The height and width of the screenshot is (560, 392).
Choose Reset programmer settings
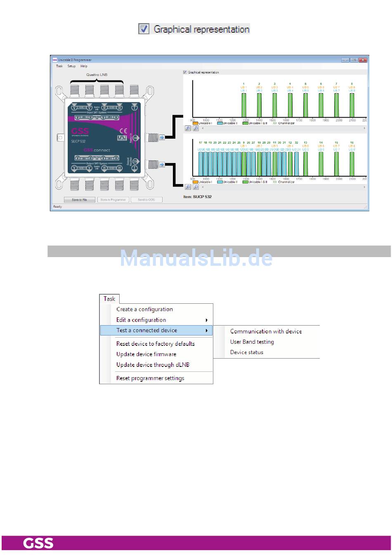[x=150, y=378]
